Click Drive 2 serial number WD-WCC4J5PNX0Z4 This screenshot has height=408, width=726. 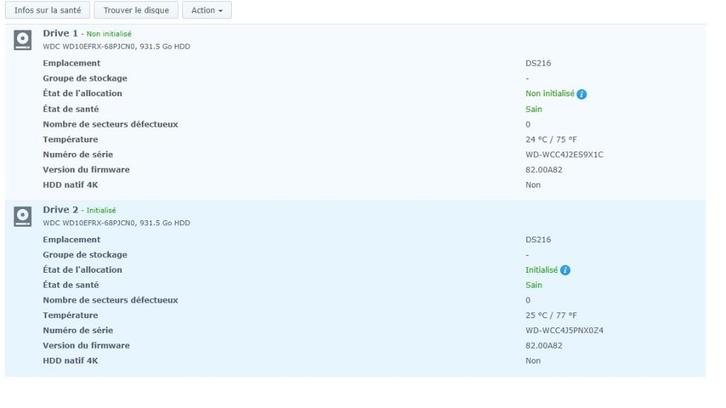click(x=564, y=331)
